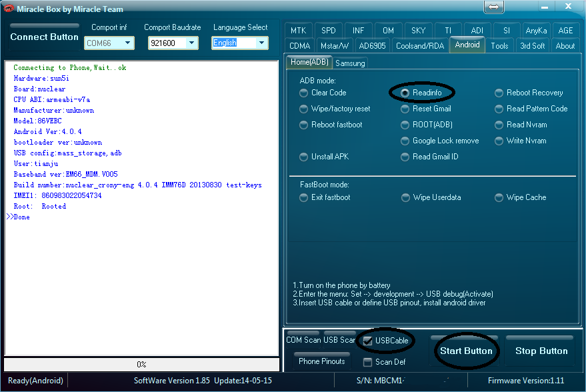
Task: Click the S/N: MBCM1 status entry
Action: pos(381,381)
